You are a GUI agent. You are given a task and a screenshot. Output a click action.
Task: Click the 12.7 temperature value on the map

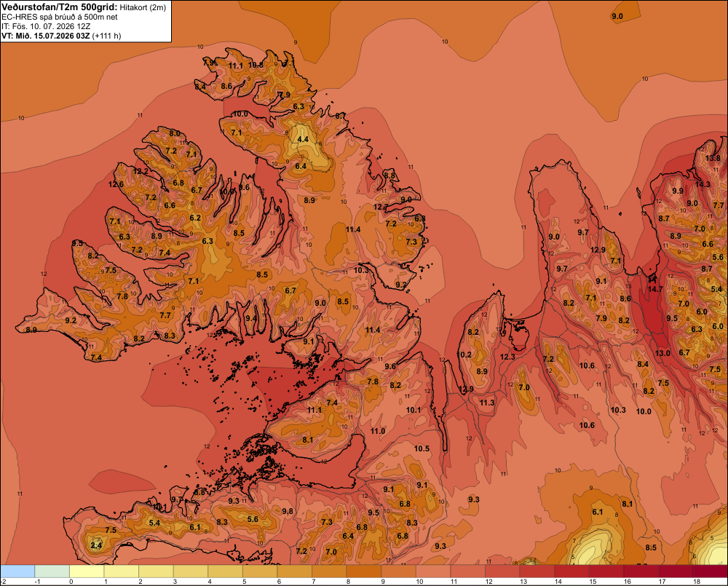coord(381,207)
